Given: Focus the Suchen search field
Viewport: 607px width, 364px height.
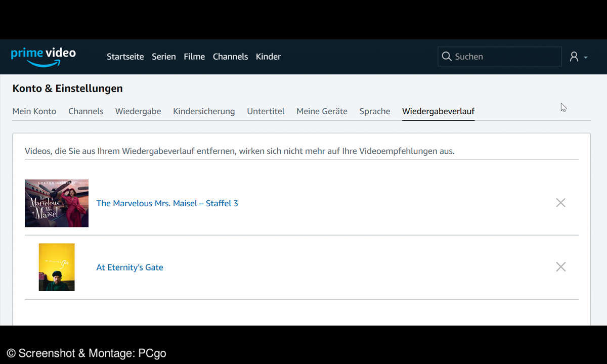Looking at the screenshot, I should (x=500, y=57).
